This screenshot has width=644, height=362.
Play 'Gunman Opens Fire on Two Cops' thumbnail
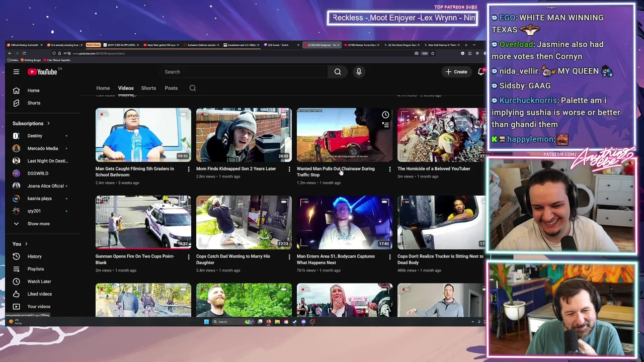coord(143,222)
